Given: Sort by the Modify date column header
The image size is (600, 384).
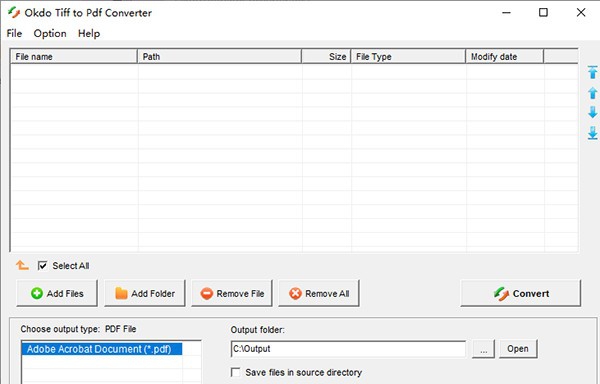Looking at the screenshot, I should click(x=504, y=57).
